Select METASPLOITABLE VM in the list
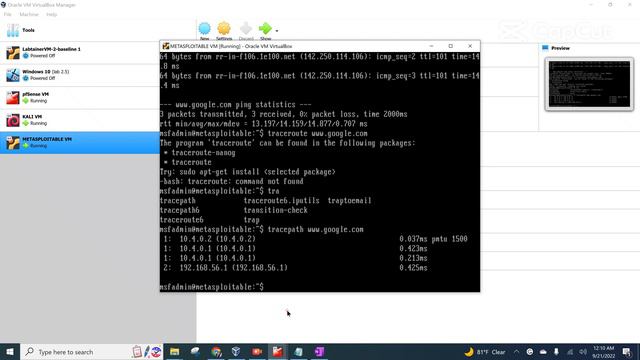This screenshot has width=640, height=360. (80, 142)
